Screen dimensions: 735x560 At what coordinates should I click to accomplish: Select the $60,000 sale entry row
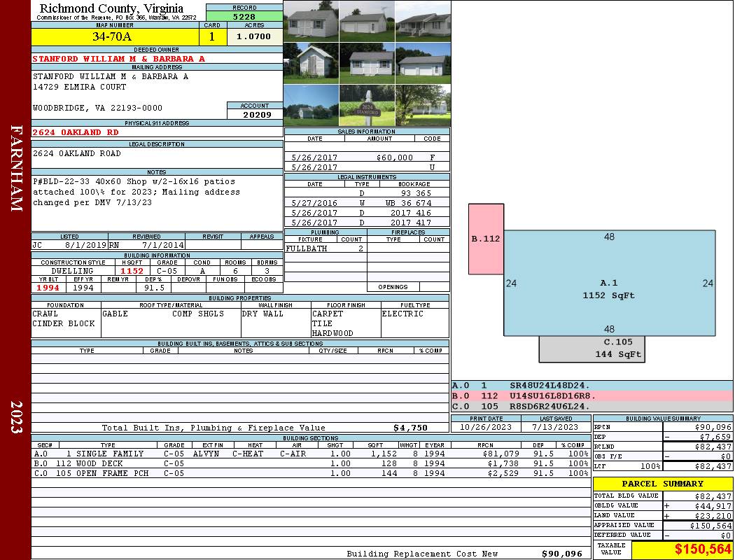click(x=367, y=157)
